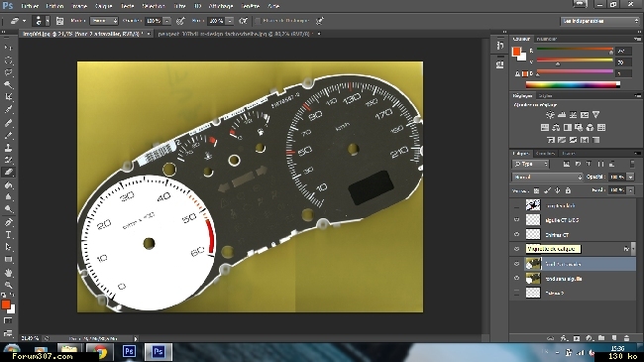Select the Zoom magnifier tool
Screen dimensions: 644x362
click(x=8, y=285)
